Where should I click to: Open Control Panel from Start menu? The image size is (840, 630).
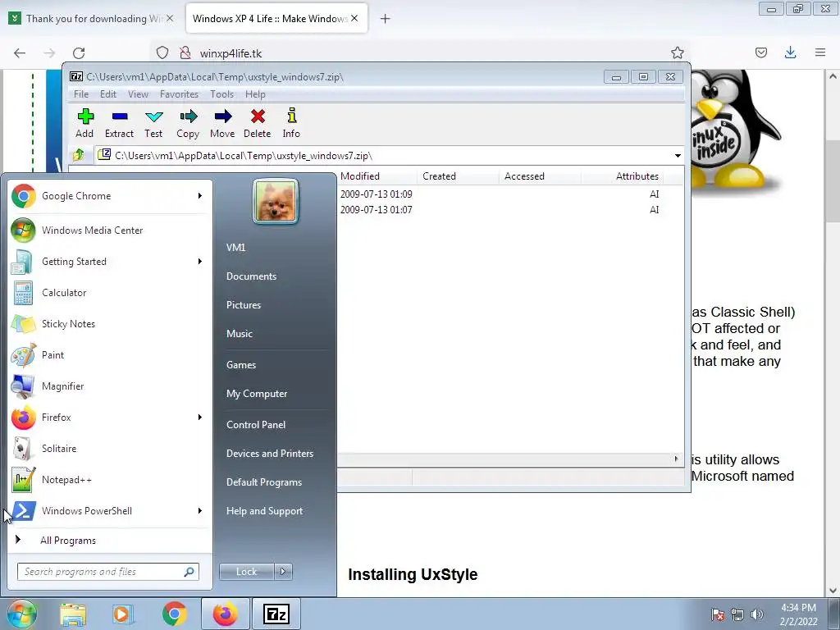[256, 425]
